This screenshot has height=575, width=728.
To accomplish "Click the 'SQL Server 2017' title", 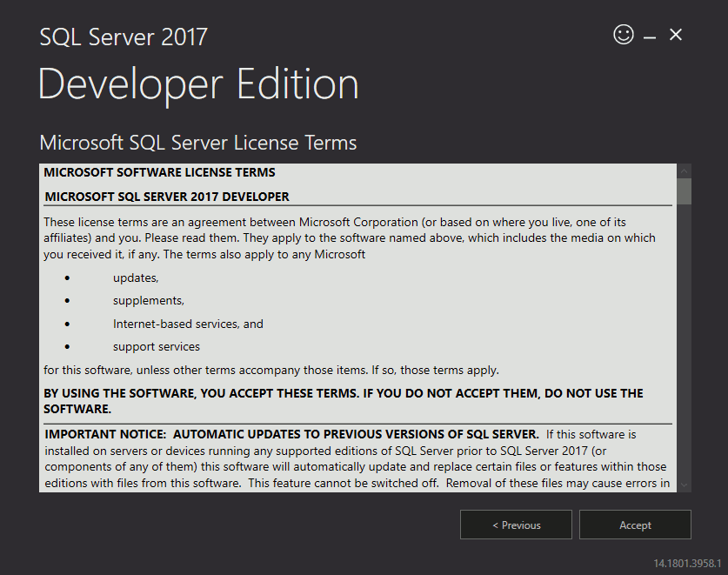I will click(x=123, y=37).
